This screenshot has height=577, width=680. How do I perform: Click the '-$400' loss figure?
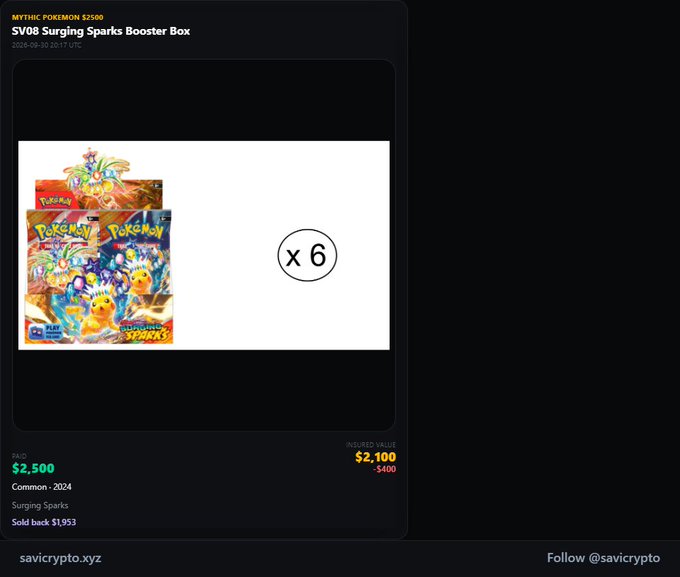[384, 469]
